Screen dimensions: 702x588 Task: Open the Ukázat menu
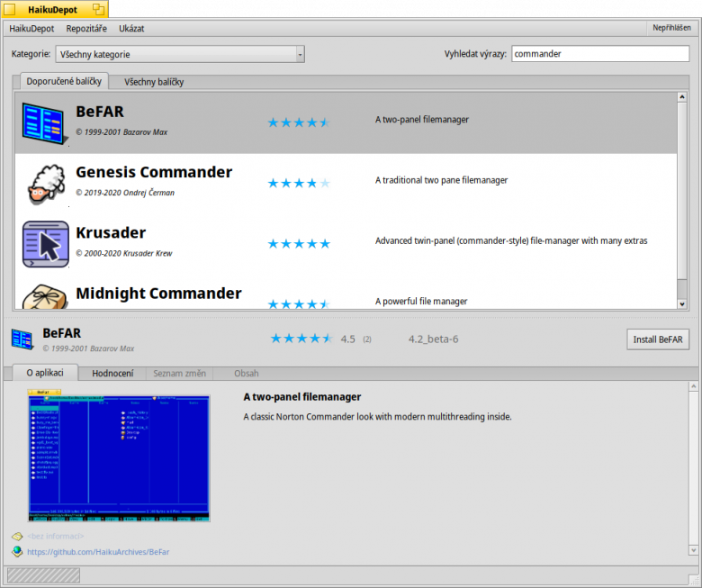(x=131, y=28)
